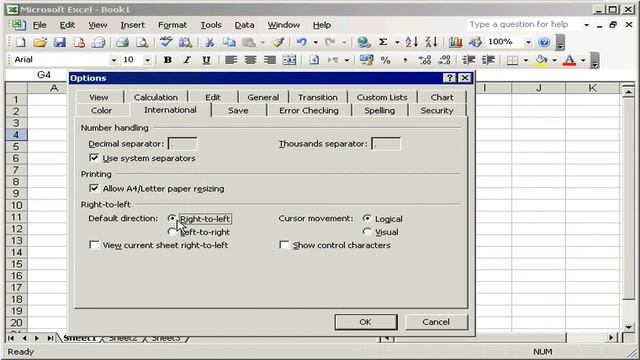Cut selection using the scissors icon
The width and height of the screenshot is (640, 360).
click(x=209, y=42)
